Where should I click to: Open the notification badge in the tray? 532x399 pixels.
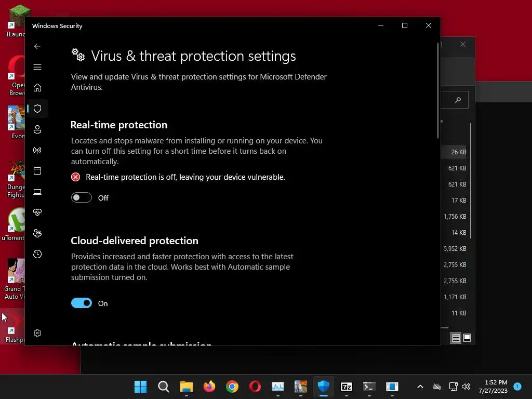(x=517, y=386)
